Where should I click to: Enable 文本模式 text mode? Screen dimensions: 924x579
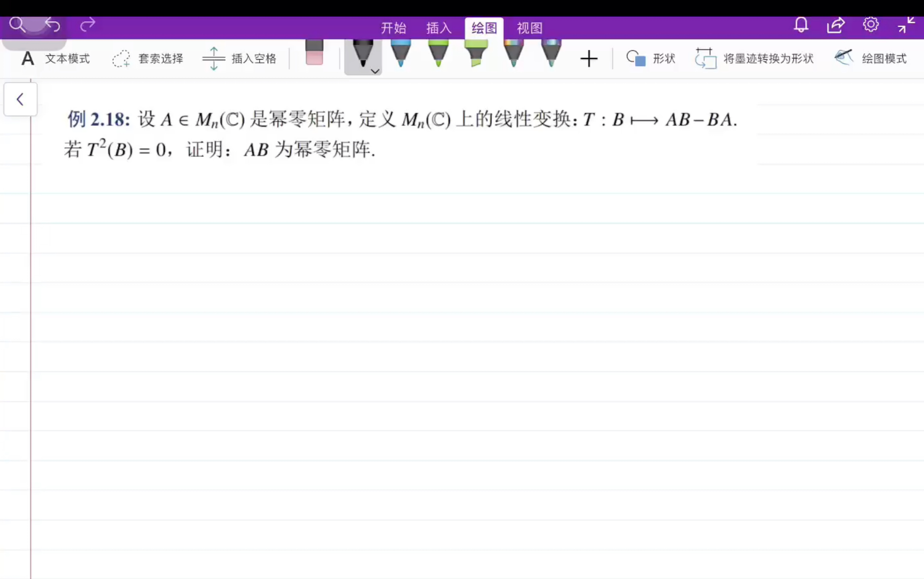point(55,59)
